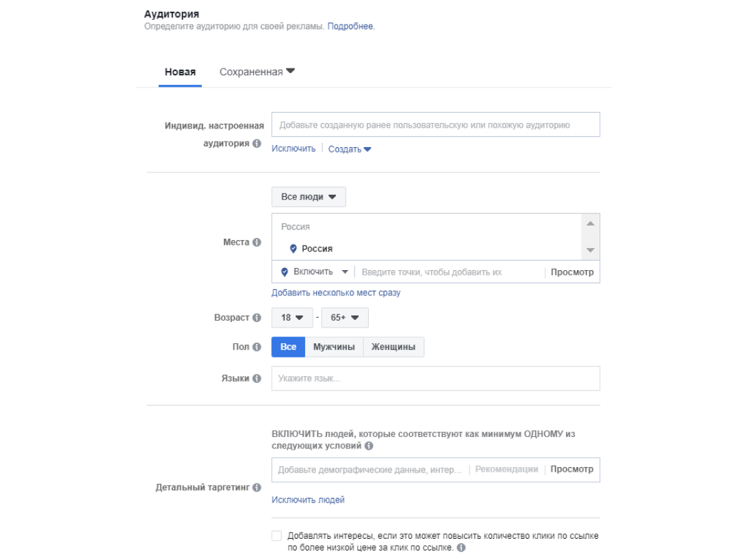Click info icon next to Места label

tap(257, 243)
